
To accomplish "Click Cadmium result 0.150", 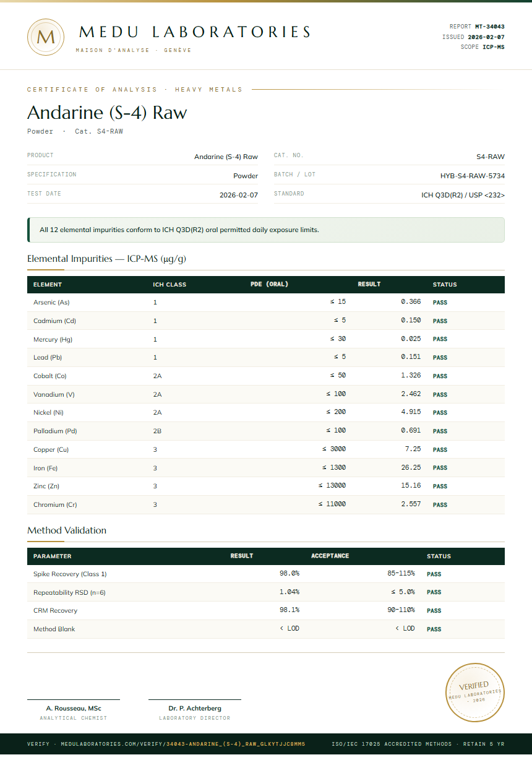I will [x=411, y=321].
